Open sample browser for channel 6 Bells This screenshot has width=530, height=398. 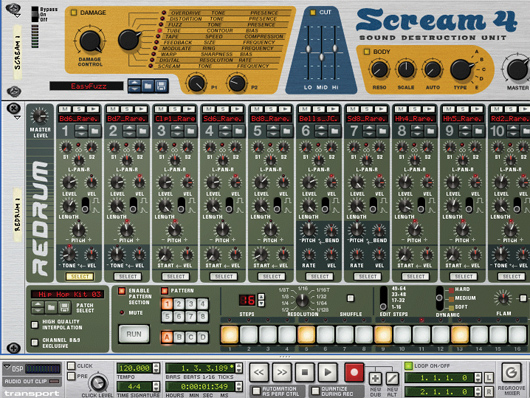tap(335, 131)
